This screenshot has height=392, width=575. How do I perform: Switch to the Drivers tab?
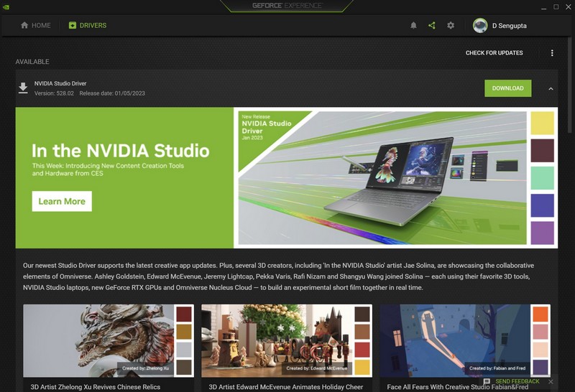pos(88,25)
